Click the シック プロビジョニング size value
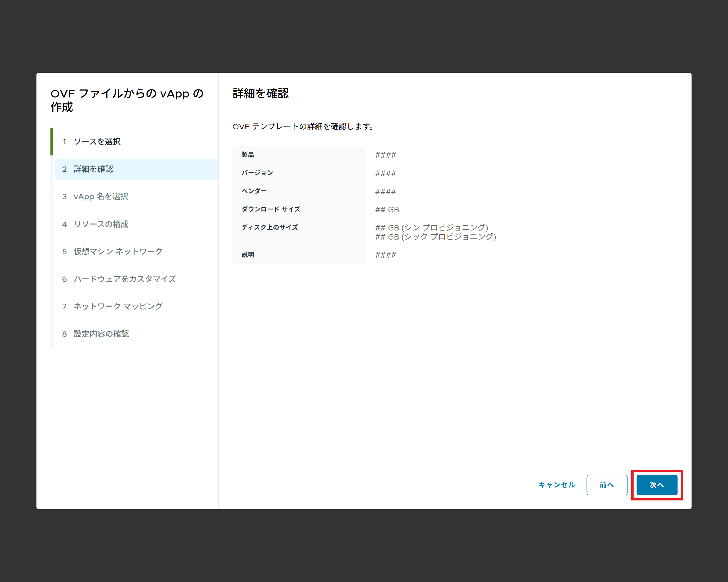Screen dimensions: 728x582 [x=435, y=236]
